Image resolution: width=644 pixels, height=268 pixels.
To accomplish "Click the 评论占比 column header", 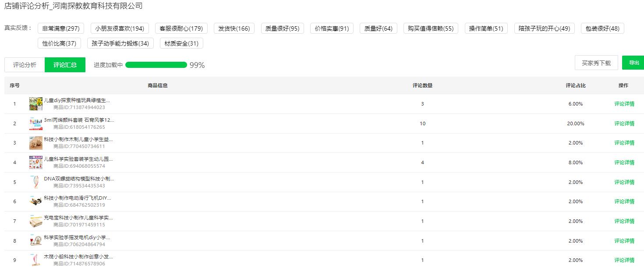I will pyautogui.click(x=575, y=85).
